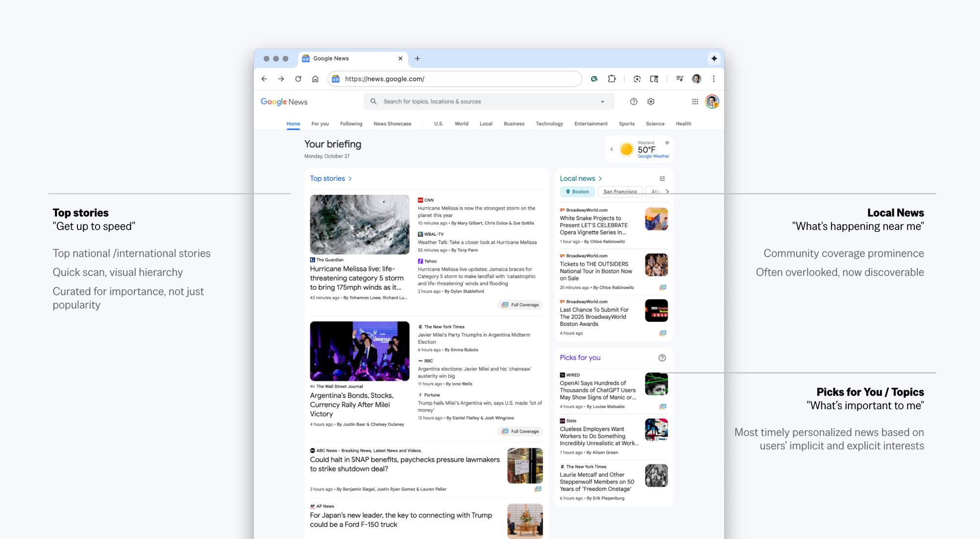Viewport: 980px width, 539px height.
Task: Click the Help question mark icon
Action: [634, 101]
